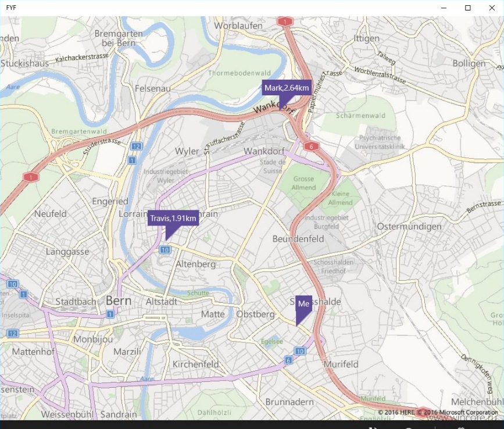The width and height of the screenshot is (504, 429).
Task: Click the red route 1 shield near Bremgartenwald
Action: (31, 177)
